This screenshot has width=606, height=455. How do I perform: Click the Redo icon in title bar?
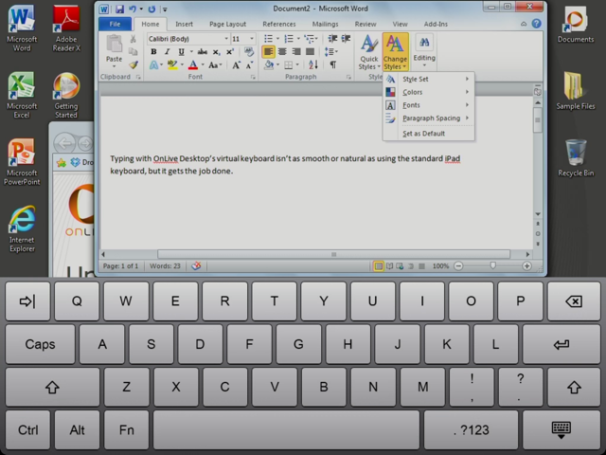(x=152, y=9)
